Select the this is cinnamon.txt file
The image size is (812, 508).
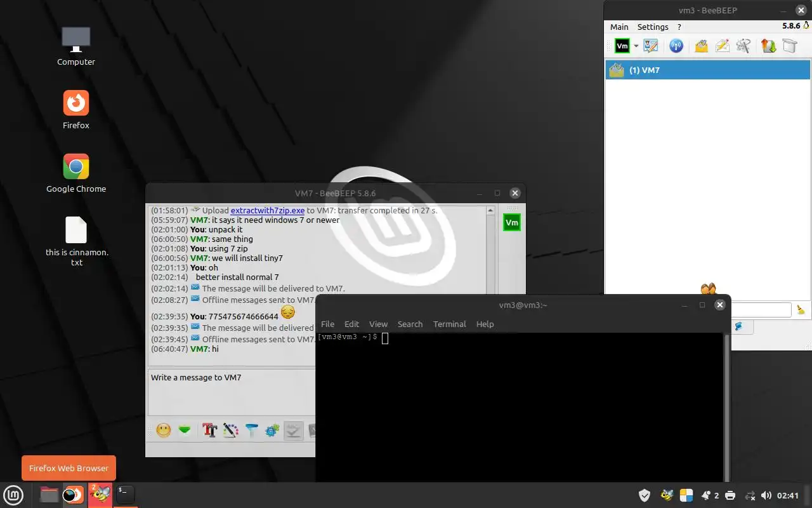coord(76,241)
